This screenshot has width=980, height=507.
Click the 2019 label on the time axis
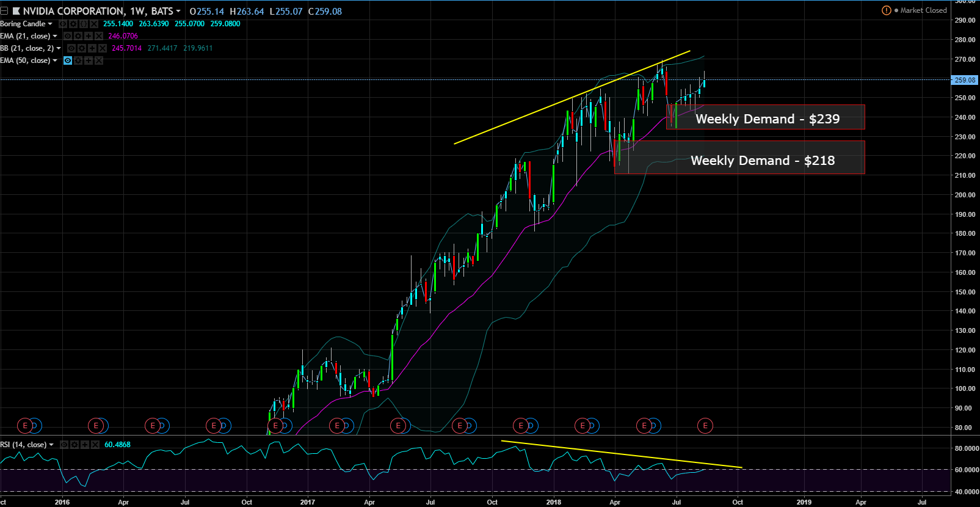pyautogui.click(x=804, y=502)
